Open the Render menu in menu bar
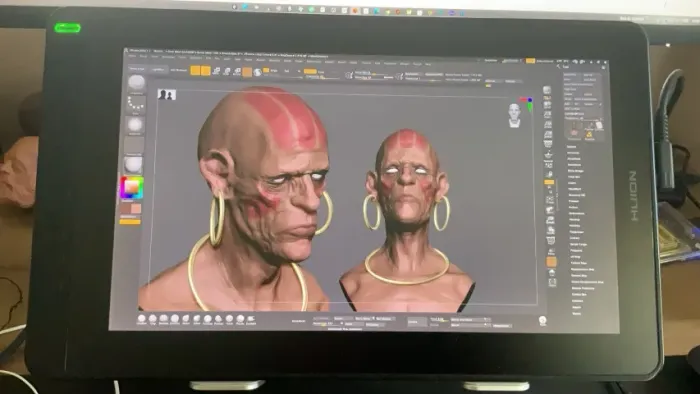This screenshot has width=700, height=394. pos(329,62)
